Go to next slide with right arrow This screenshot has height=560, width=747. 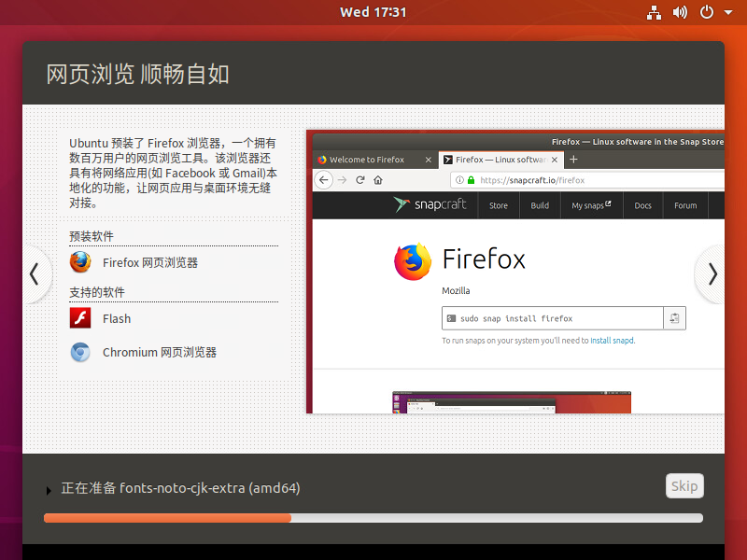coord(712,274)
